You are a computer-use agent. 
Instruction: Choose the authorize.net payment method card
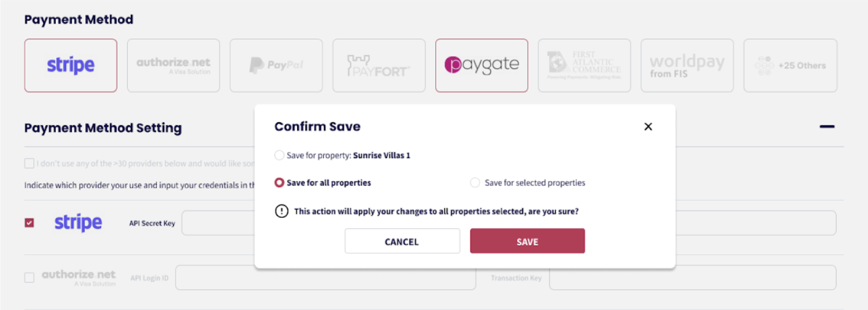(x=173, y=65)
